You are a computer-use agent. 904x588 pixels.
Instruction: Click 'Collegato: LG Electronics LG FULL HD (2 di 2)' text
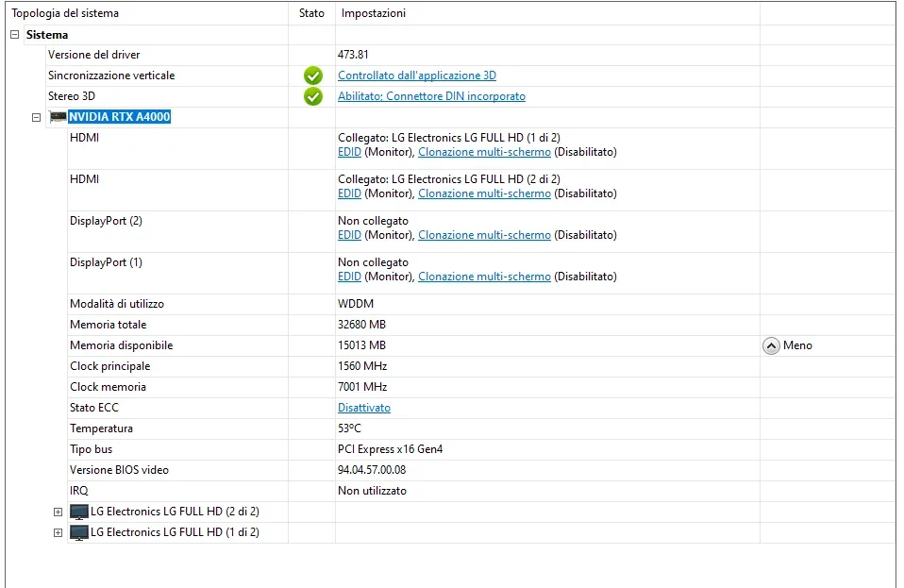coord(449,179)
